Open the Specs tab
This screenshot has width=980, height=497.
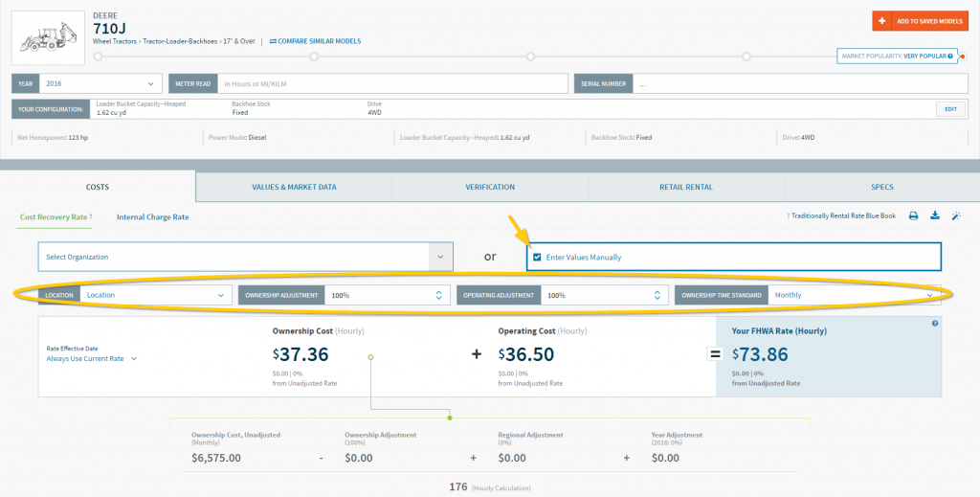pos(881,187)
